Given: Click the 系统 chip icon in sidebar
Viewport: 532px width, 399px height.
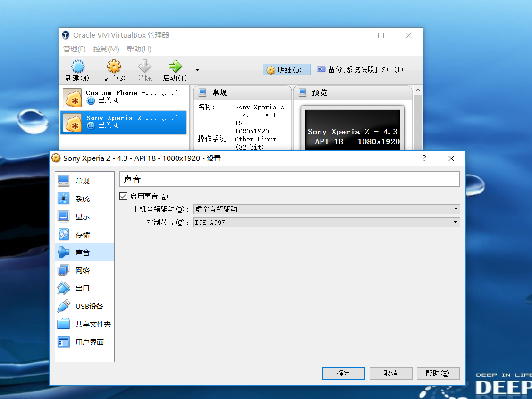Looking at the screenshot, I should [x=63, y=199].
